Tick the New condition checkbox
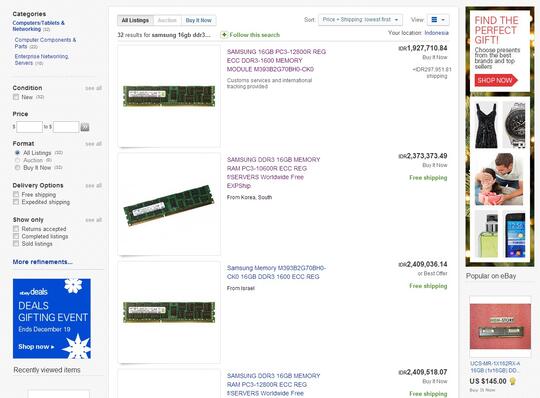Image resolution: width=540 pixels, height=398 pixels. pyautogui.click(x=16, y=97)
